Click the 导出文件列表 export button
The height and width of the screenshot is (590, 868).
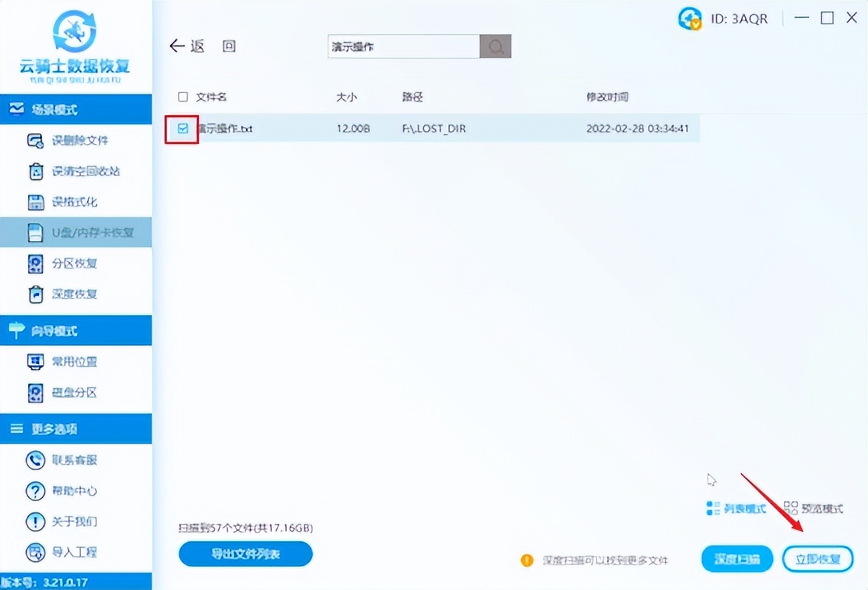click(245, 554)
